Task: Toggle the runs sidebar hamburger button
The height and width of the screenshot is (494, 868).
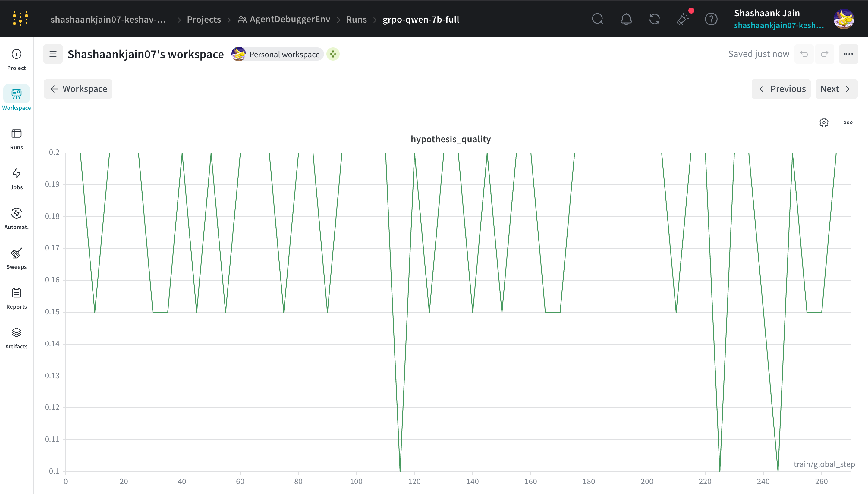Action: click(x=53, y=54)
